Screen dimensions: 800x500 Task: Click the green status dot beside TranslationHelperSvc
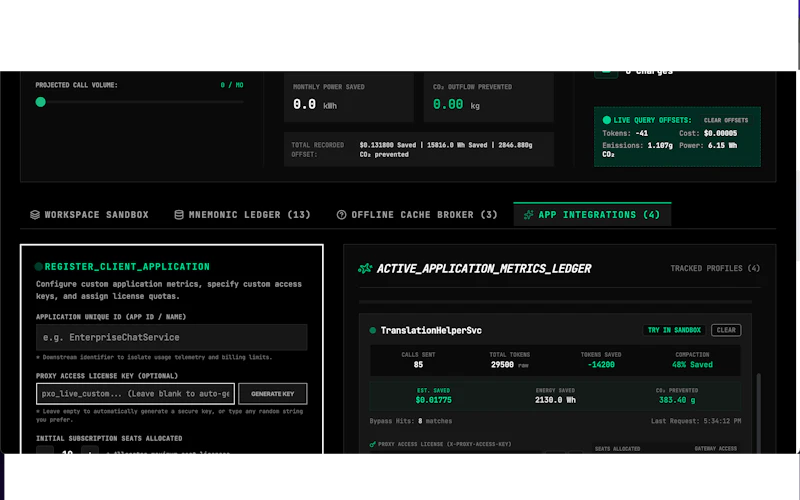[372, 331]
